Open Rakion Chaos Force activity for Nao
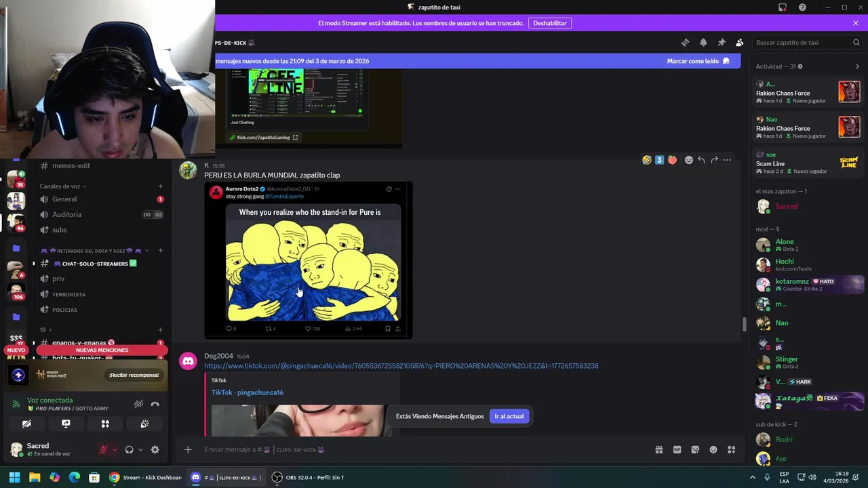The width and height of the screenshot is (868, 488). click(x=807, y=127)
